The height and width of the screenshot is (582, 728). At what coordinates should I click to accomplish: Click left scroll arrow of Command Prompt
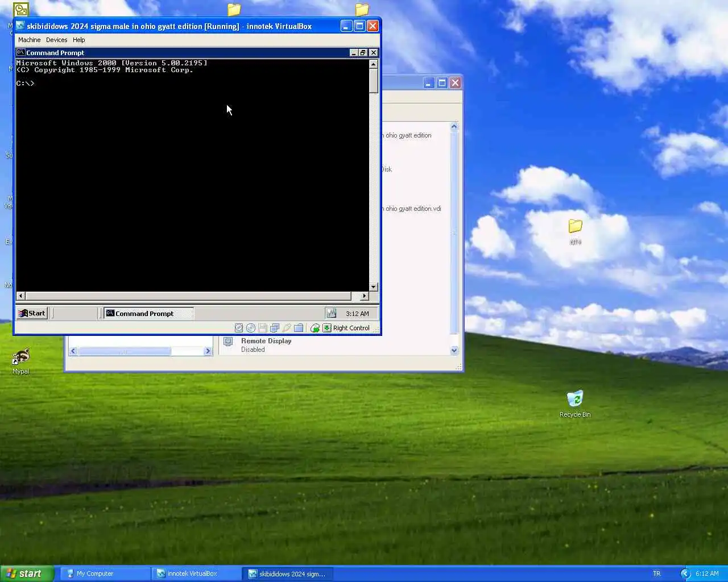pos(21,296)
